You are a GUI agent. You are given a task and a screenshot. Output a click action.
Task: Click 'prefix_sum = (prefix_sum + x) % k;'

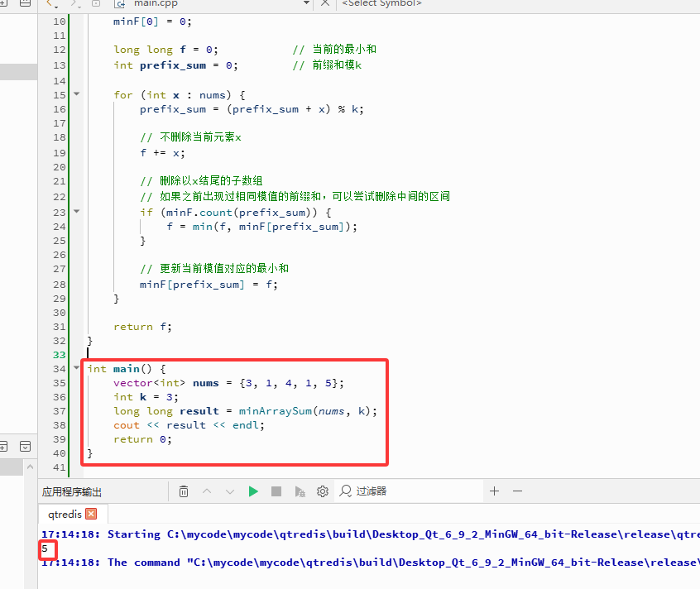coord(252,109)
